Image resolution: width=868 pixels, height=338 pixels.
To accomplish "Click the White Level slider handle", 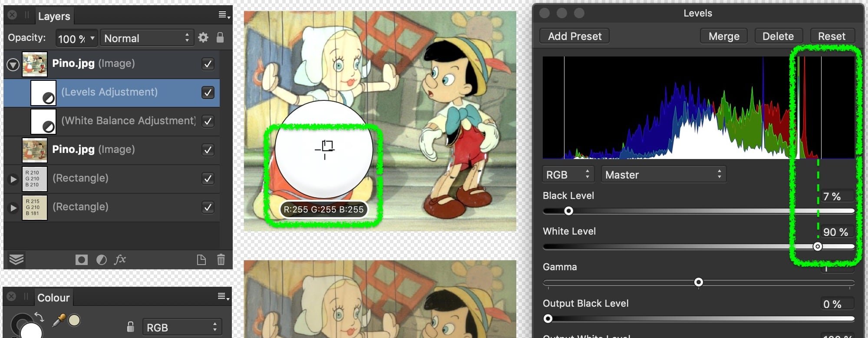I will 818,246.
